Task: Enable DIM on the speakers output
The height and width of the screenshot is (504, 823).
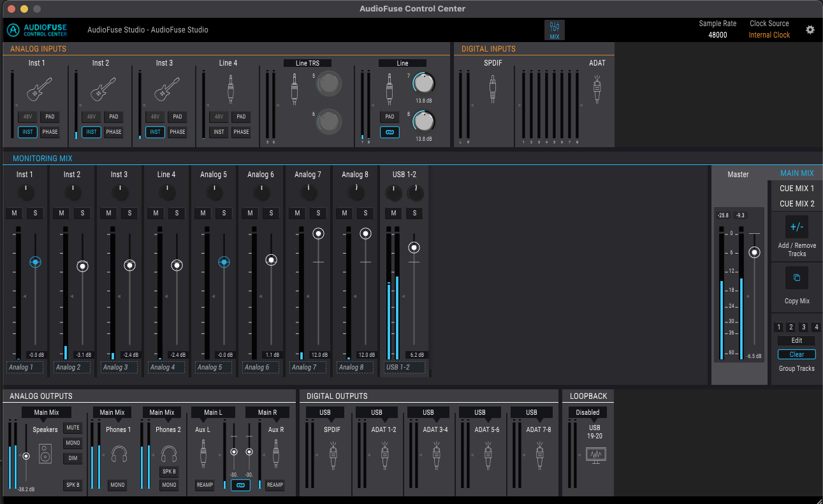Action: point(73,458)
